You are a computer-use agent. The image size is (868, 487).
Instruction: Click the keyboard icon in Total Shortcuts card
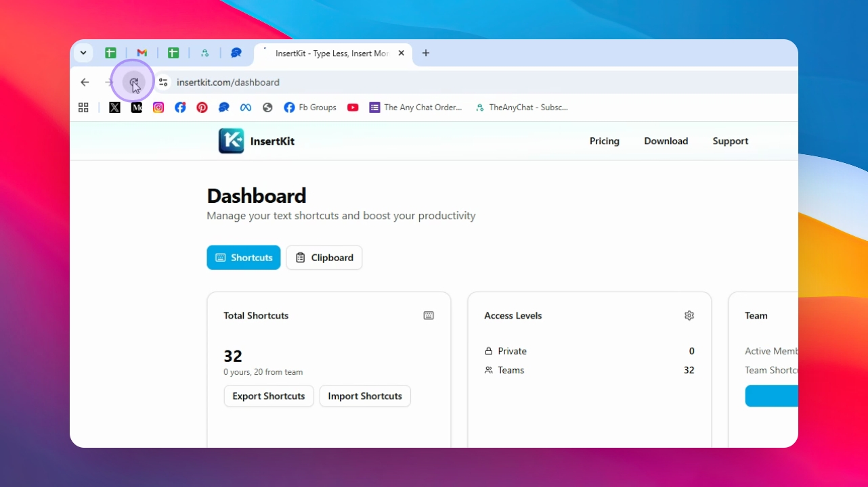coord(429,315)
